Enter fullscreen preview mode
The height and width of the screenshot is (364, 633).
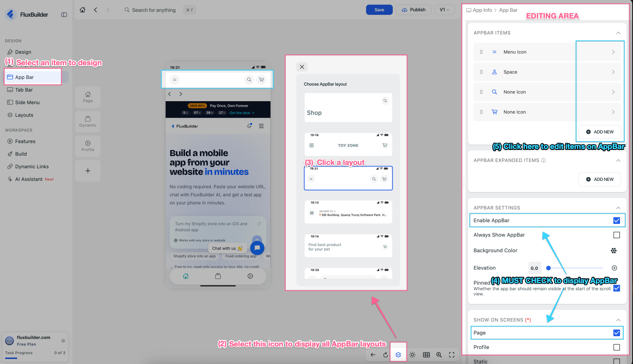(452, 355)
